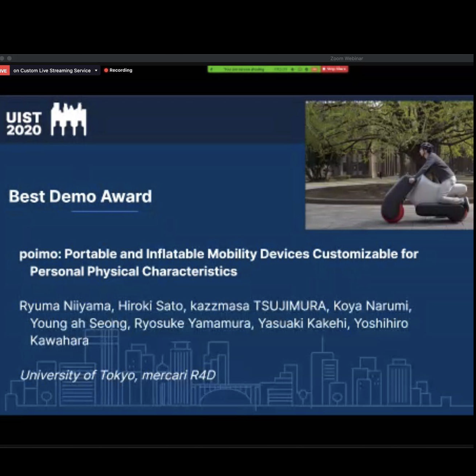Click the Best Demo Award heading
Image resolution: width=476 pixels, height=476 pixels.
[x=80, y=196]
